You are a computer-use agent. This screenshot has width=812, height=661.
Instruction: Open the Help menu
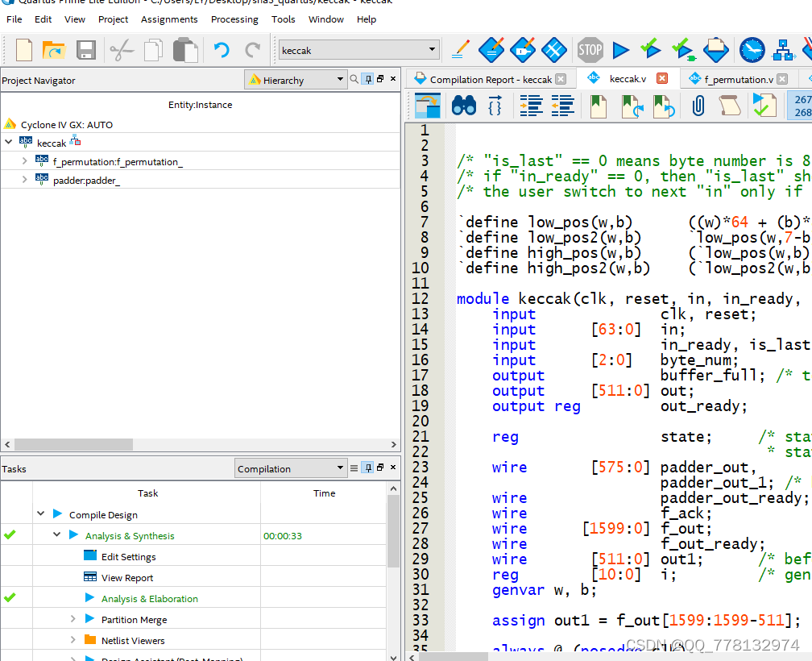pyautogui.click(x=366, y=19)
